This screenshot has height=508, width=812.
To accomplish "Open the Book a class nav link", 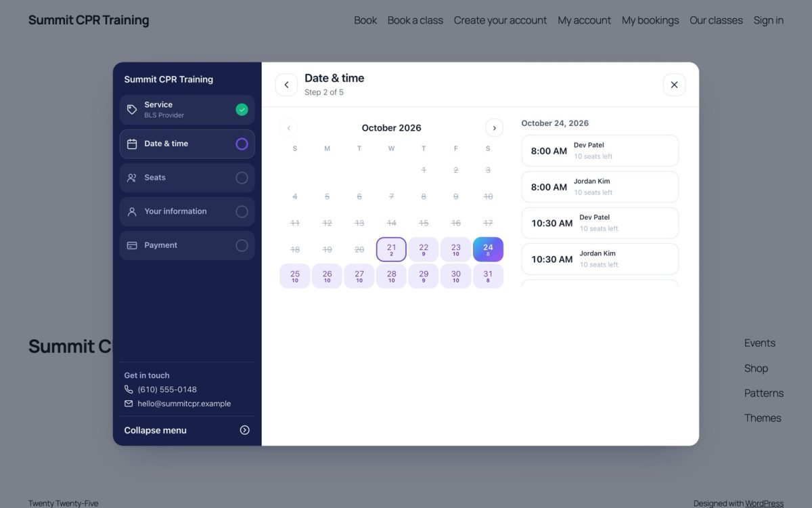I will tap(415, 20).
